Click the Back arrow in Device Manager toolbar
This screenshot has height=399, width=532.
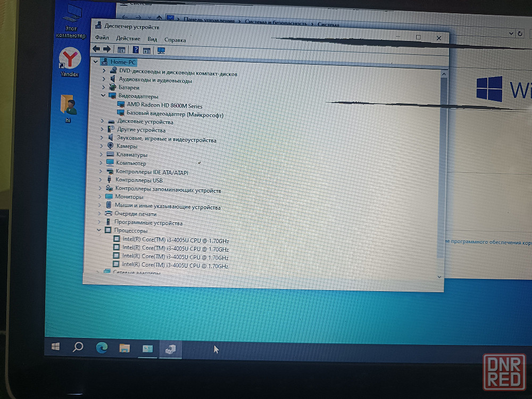97,50
